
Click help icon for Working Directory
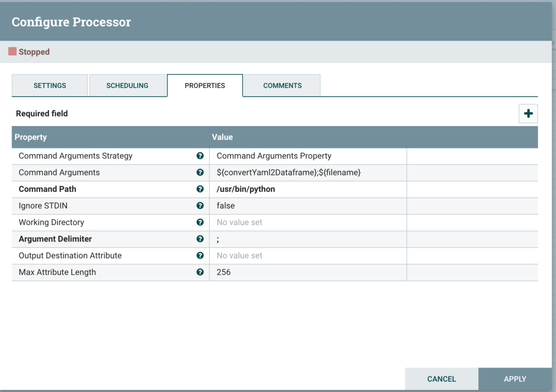point(200,222)
